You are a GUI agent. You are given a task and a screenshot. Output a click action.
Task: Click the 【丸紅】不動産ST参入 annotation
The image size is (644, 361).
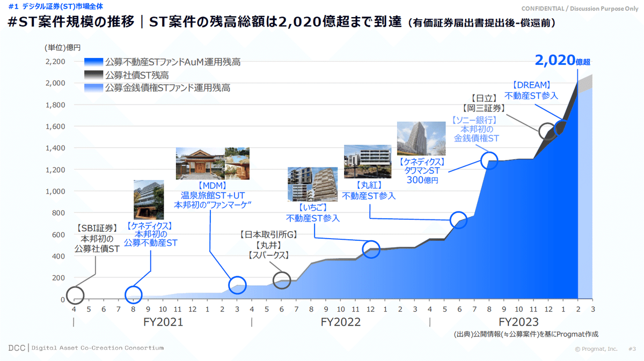(369, 190)
